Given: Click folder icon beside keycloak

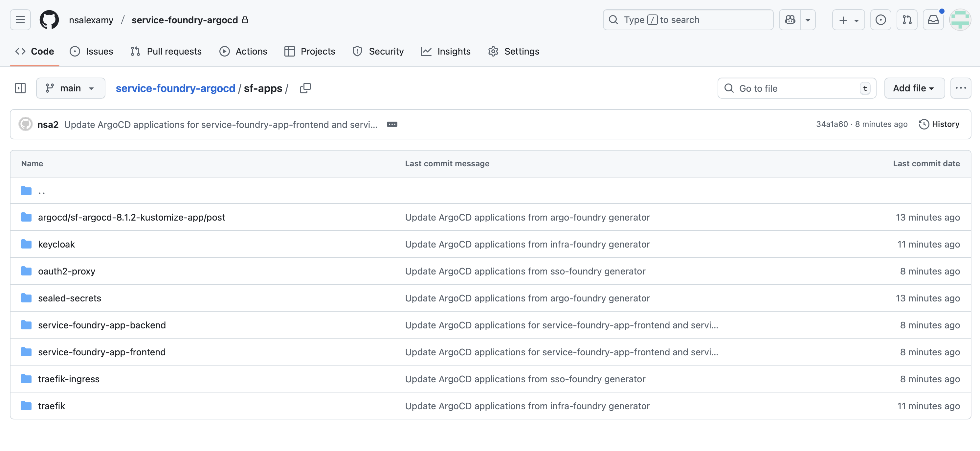Looking at the screenshot, I should pyautogui.click(x=26, y=244).
